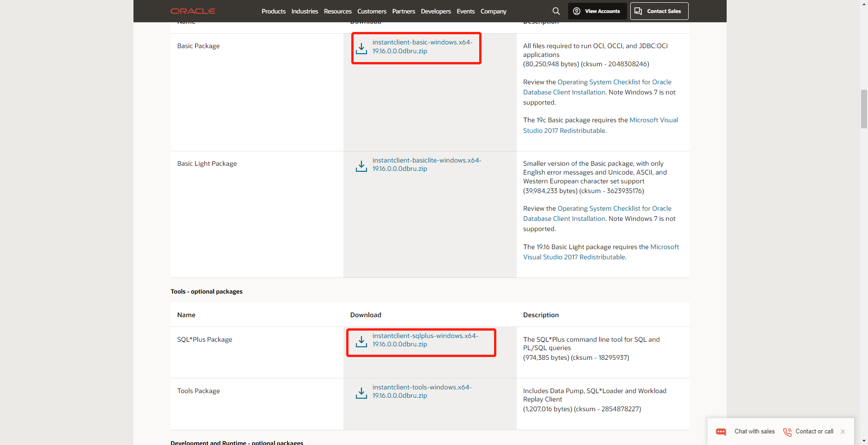The width and height of the screenshot is (868, 445).
Task: Click the download icon for Tools Package
Action: pos(361,392)
